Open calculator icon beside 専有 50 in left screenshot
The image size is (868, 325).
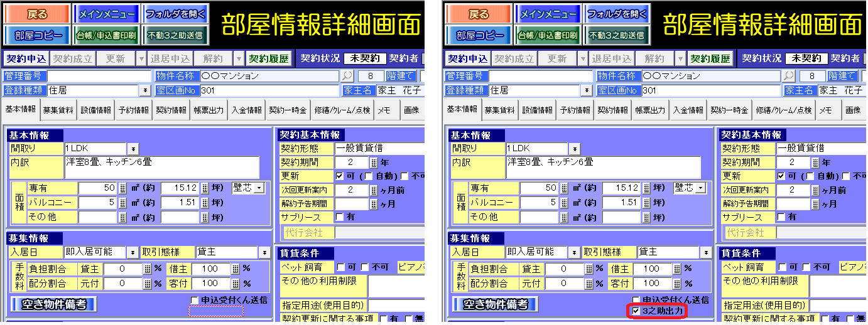[123, 188]
